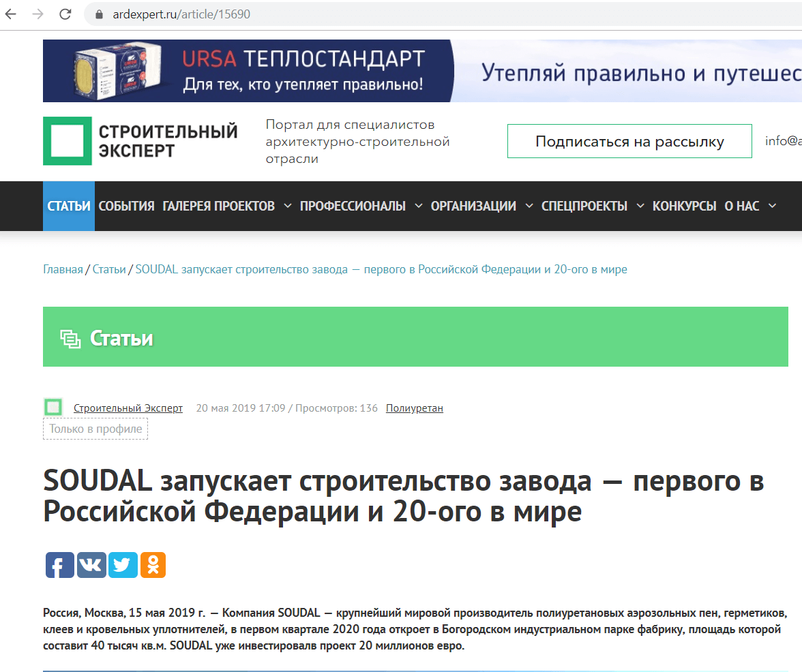Click the СТРОИТЕЛЬНЫЙ ЭКСПЕРТ logo text

coord(168,141)
